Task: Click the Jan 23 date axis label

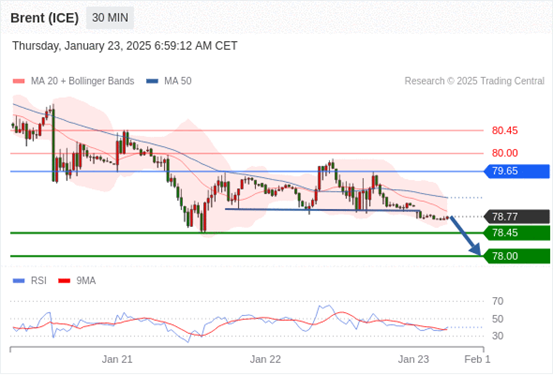Action: pyautogui.click(x=413, y=359)
